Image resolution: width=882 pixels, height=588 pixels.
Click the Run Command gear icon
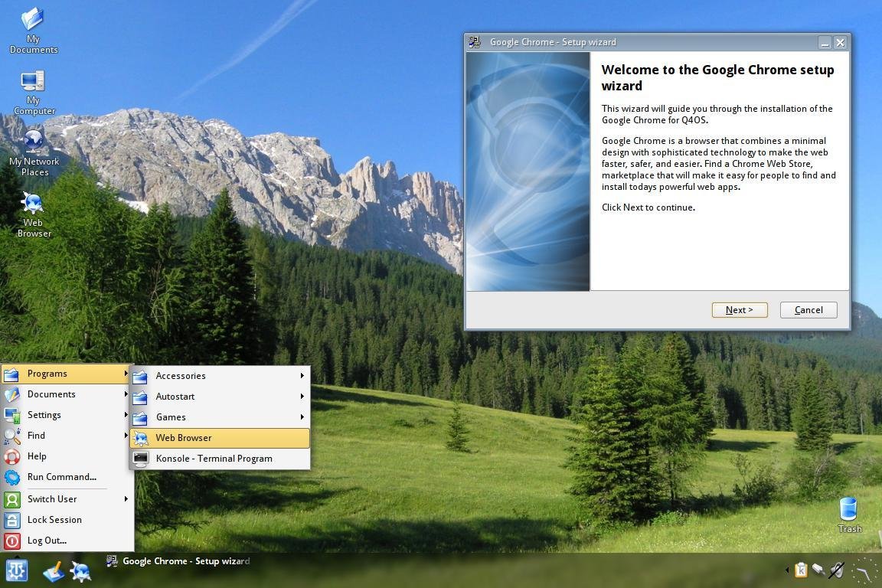tap(11, 477)
